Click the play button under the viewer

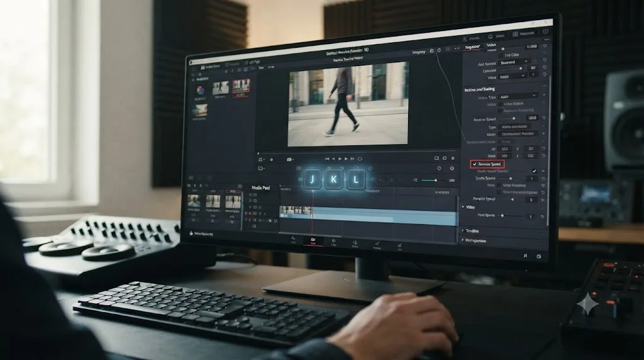[340, 159]
